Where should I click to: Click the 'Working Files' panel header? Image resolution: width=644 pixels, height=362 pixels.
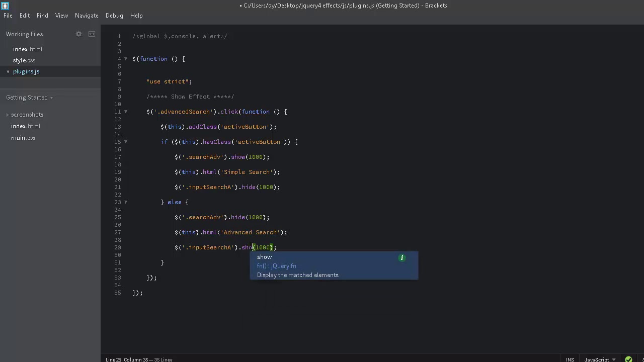(x=25, y=34)
